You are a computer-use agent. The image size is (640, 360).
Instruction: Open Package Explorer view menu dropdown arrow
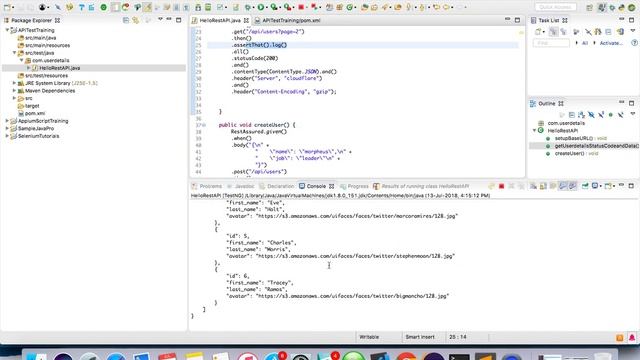(160, 20)
